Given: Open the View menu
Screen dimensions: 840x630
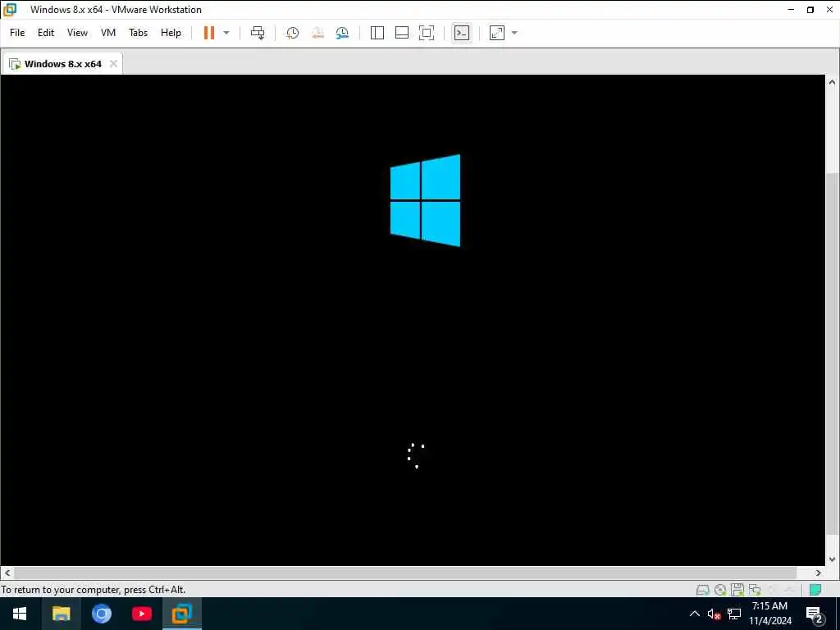Looking at the screenshot, I should coord(77,33).
